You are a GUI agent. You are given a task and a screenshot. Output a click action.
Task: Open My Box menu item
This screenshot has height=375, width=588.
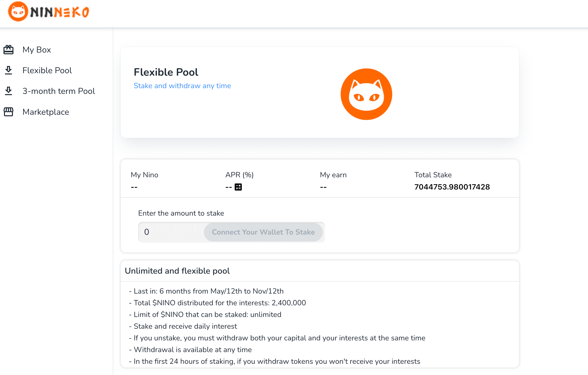pyautogui.click(x=37, y=50)
